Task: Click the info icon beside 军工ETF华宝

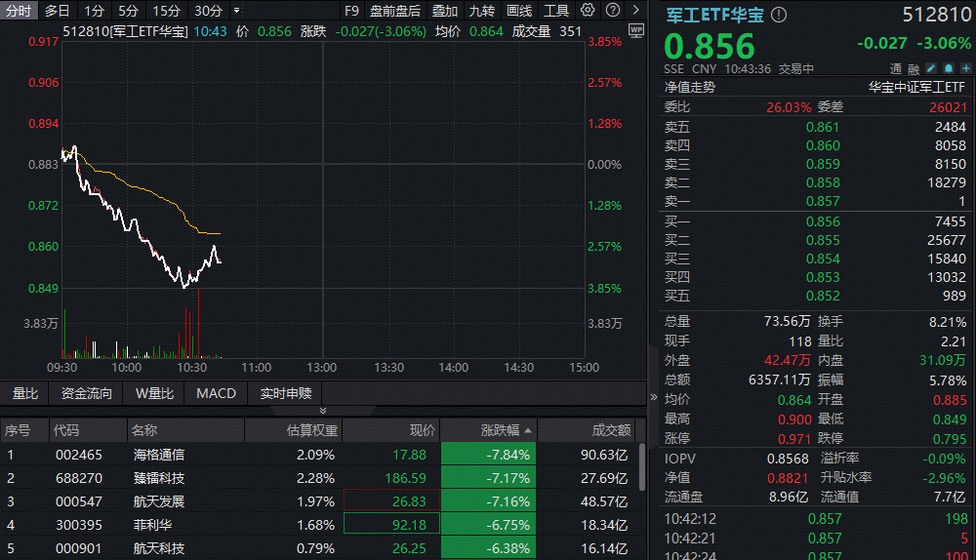Action: [779, 16]
